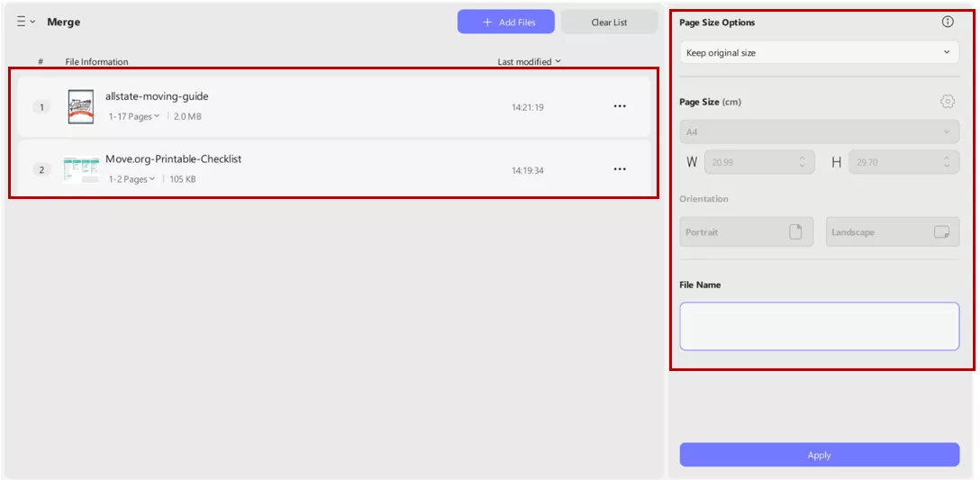
Task: Click the height value stepper arrows
Action: point(947,162)
